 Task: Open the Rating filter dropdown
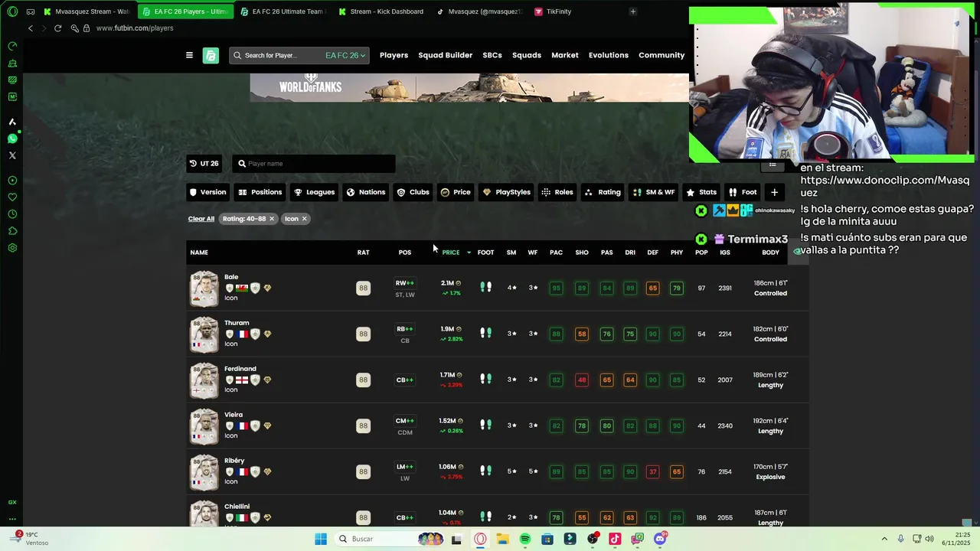(x=603, y=192)
